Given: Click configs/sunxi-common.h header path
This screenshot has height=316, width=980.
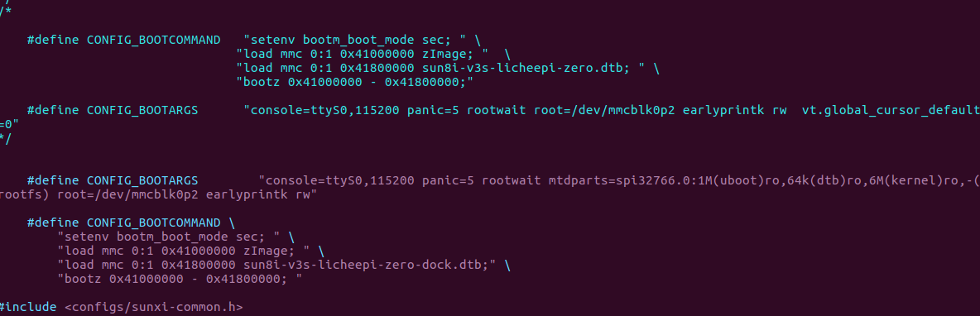Looking at the screenshot, I should pos(154,307).
